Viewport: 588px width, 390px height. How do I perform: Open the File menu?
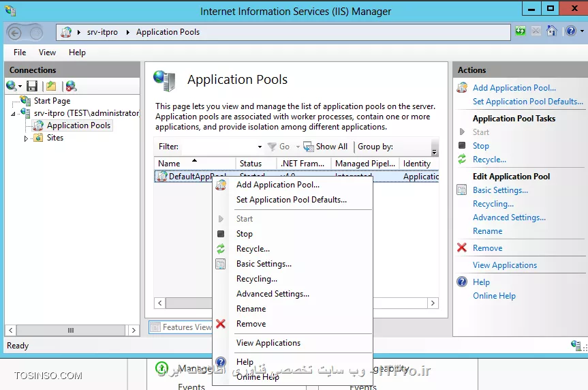tap(20, 52)
